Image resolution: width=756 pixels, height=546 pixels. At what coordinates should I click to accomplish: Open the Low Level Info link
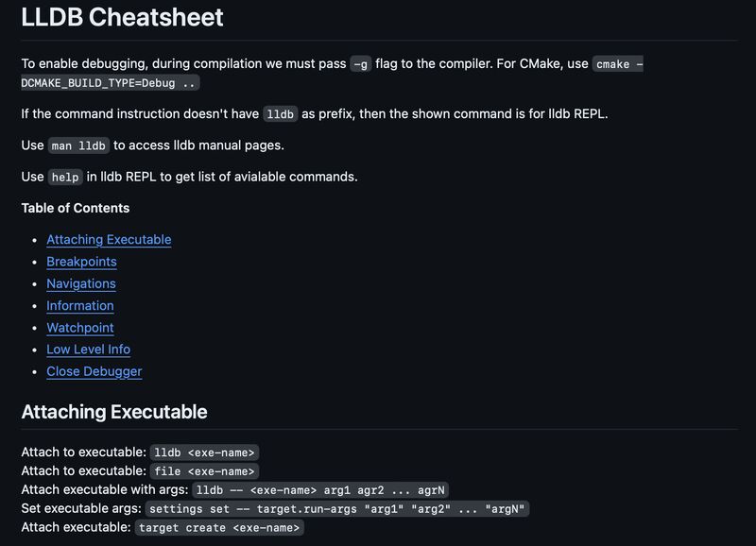tap(88, 350)
